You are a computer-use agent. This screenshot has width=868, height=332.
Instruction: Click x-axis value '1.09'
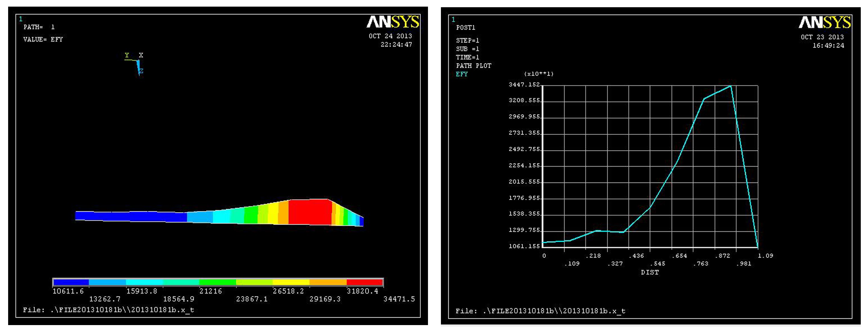(x=765, y=256)
